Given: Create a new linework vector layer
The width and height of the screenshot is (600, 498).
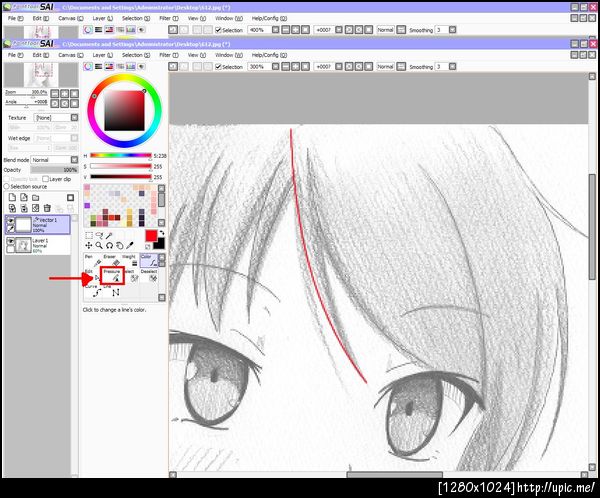Looking at the screenshot, I should click(24, 197).
